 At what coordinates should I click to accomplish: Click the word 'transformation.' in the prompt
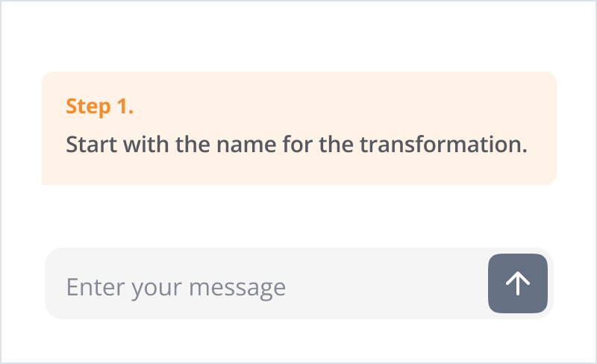[x=443, y=144]
